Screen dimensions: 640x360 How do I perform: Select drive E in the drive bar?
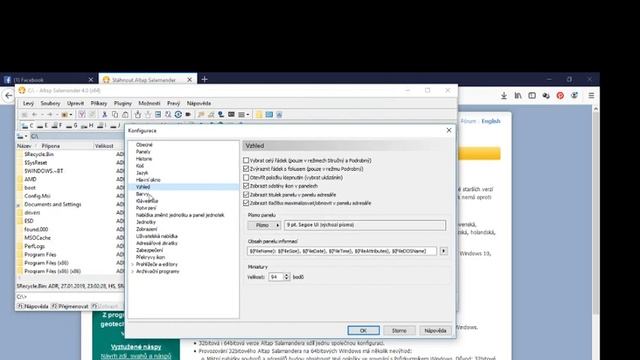(42, 126)
